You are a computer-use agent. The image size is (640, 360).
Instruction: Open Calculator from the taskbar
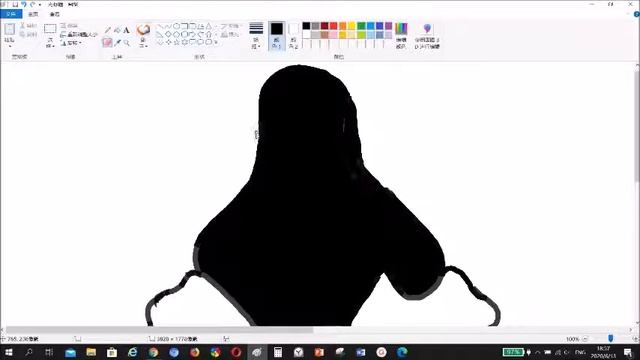(278, 352)
